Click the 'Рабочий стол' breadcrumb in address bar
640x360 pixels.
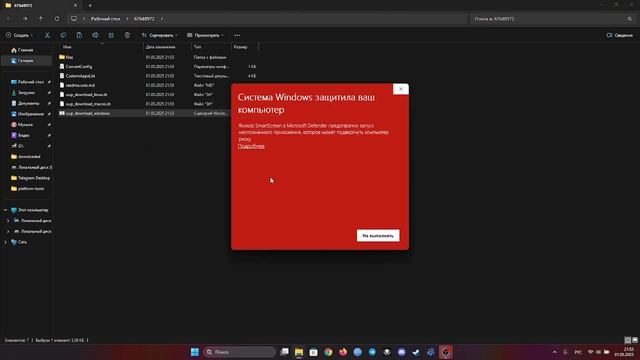pos(105,19)
